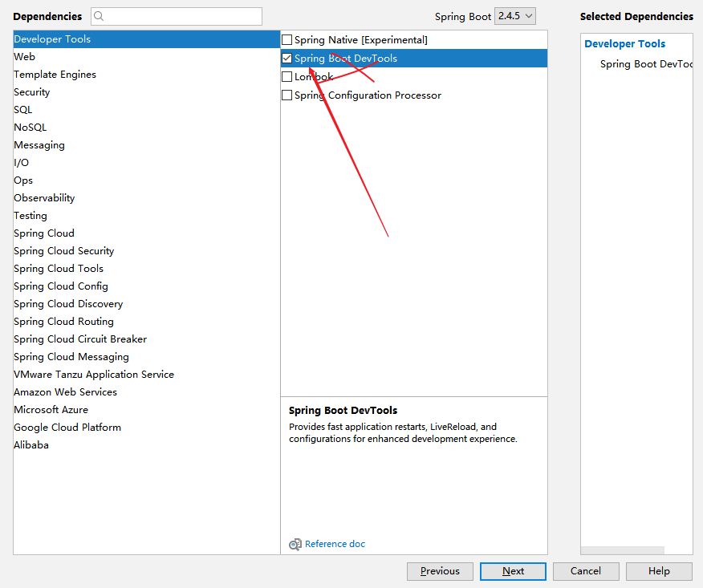This screenshot has width=703, height=588.
Task: Select Spring Boot DevTools in Selected Dependencies
Action: [646, 64]
